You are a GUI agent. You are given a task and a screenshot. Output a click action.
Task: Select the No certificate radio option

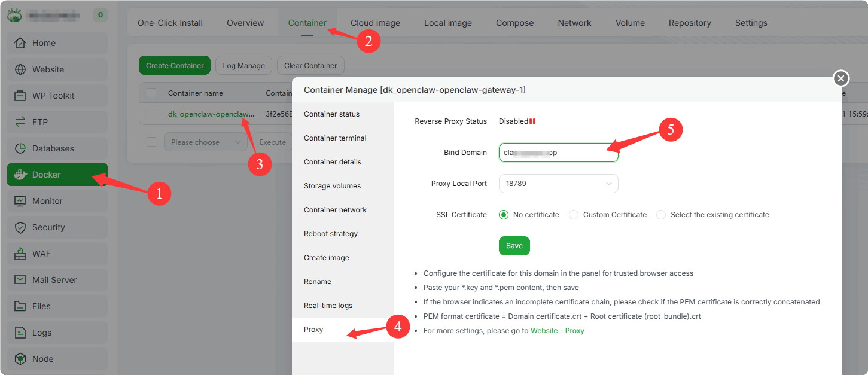coord(504,215)
